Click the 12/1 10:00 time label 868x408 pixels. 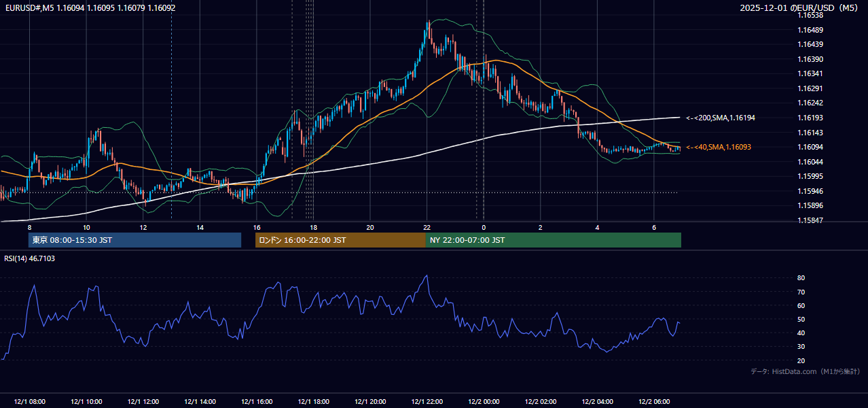click(86, 402)
